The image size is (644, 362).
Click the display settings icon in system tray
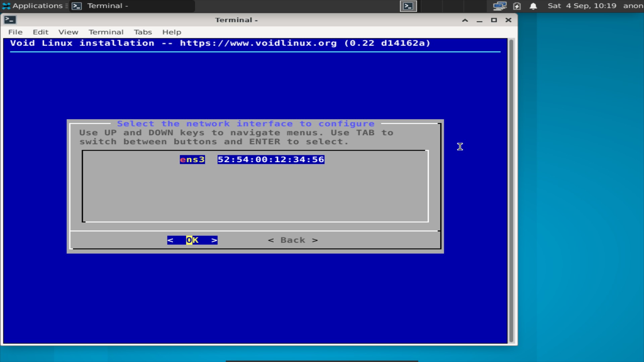coord(499,6)
